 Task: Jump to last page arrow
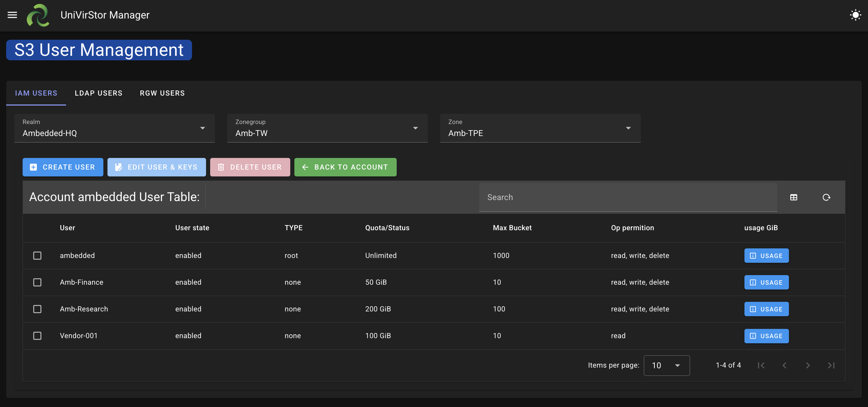(831, 366)
